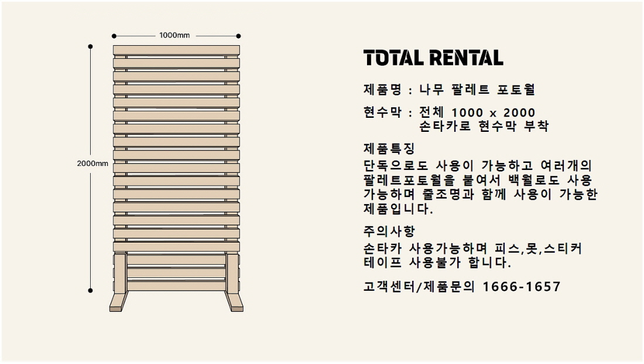Click the 손타카로 현수막 부착 line
Screen dimensions: 644x364
tap(484, 126)
